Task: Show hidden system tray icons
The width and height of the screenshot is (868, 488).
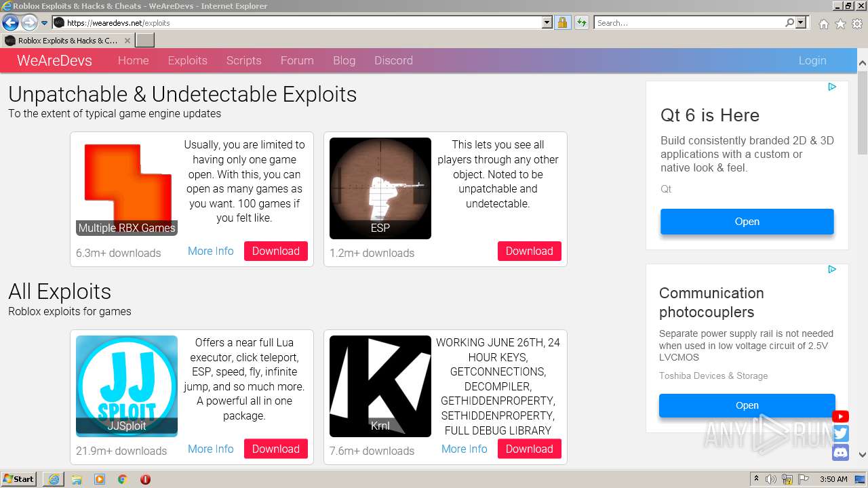Action: coord(756,479)
